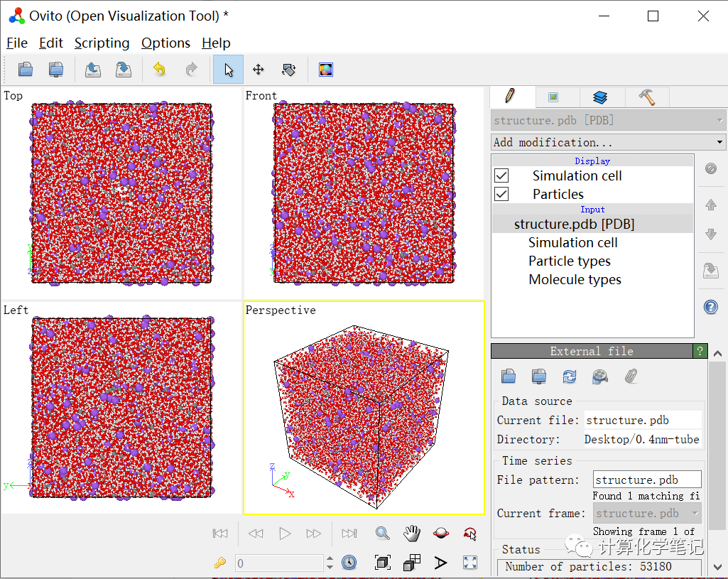Activate the orbit camera tool
The image size is (728, 579).
440,534
